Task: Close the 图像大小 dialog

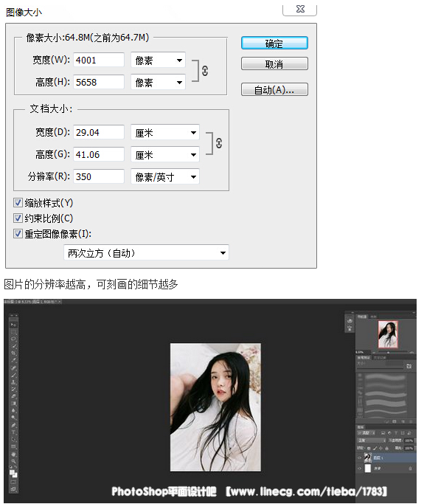Action: point(300,9)
